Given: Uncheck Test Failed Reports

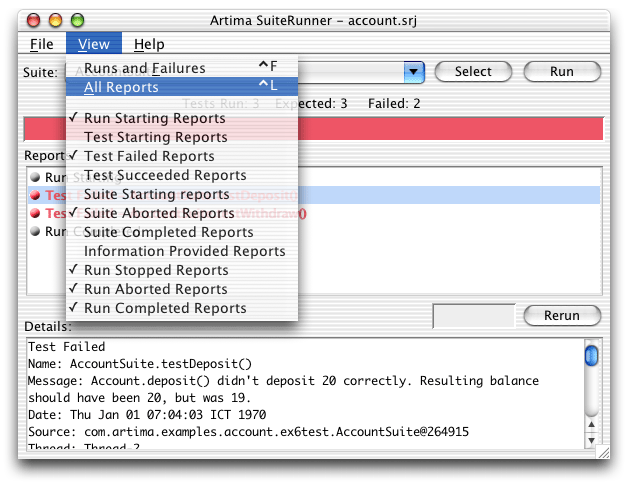Looking at the screenshot, I should pyautogui.click(x=182, y=156).
